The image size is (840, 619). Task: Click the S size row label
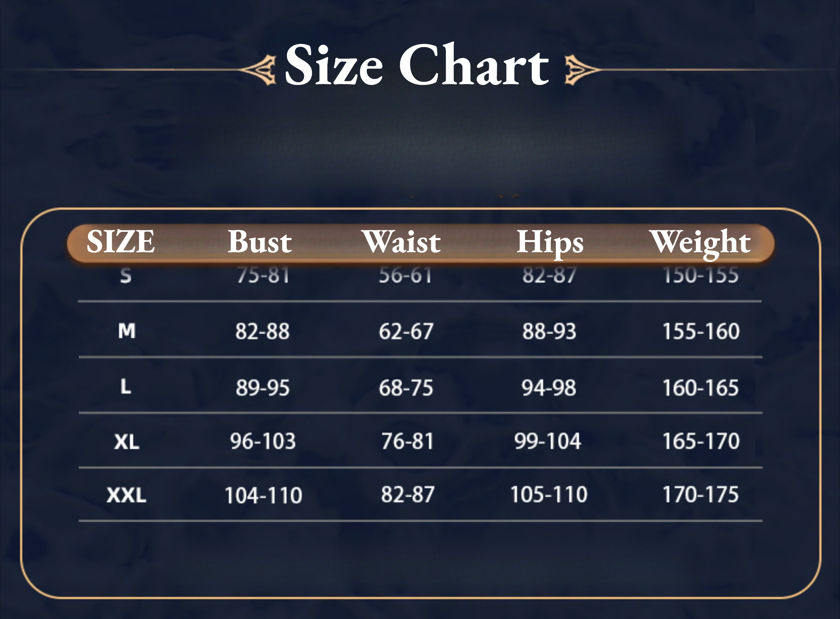click(126, 276)
